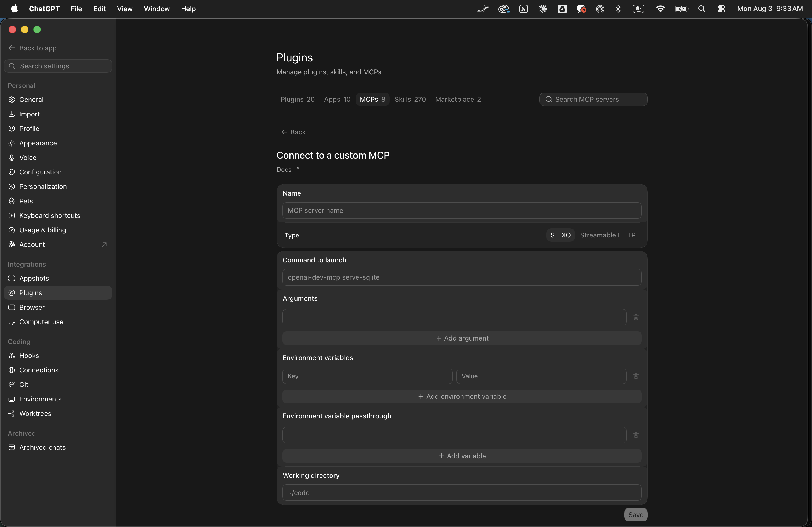Save the custom MCP configuration
812x527 pixels.
tap(636, 515)
